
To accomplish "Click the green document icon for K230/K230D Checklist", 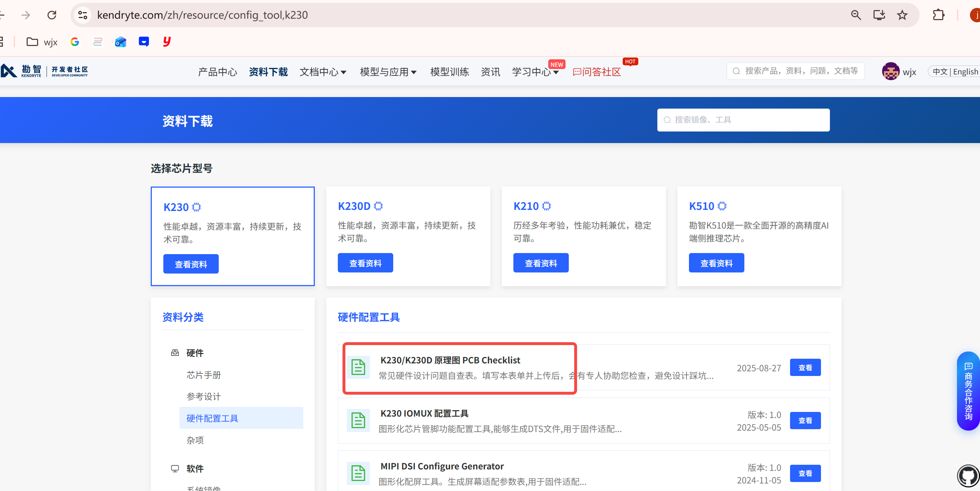I will [x=358, y=367].
